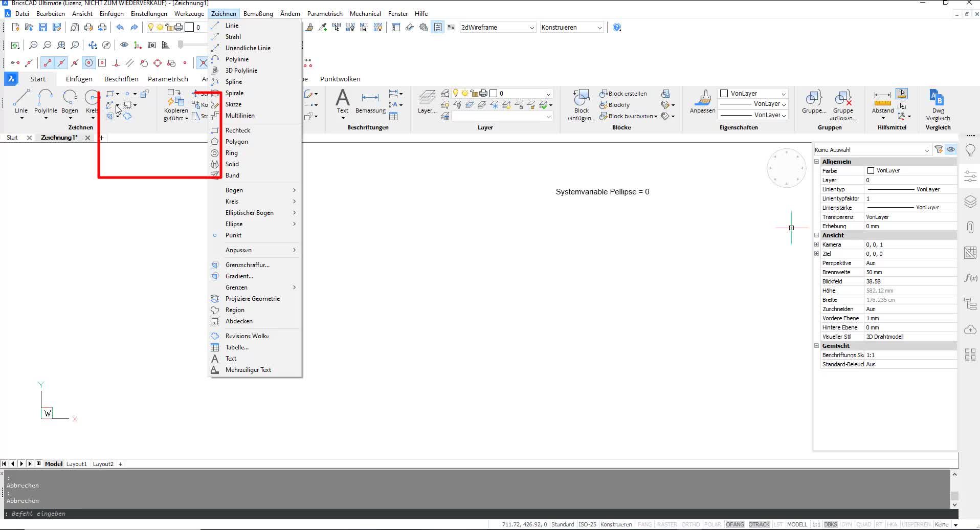The height and width of the screenshot is (530, 980).
Task: Click the Gruppe auflösen icon
Action: (843, 105)
